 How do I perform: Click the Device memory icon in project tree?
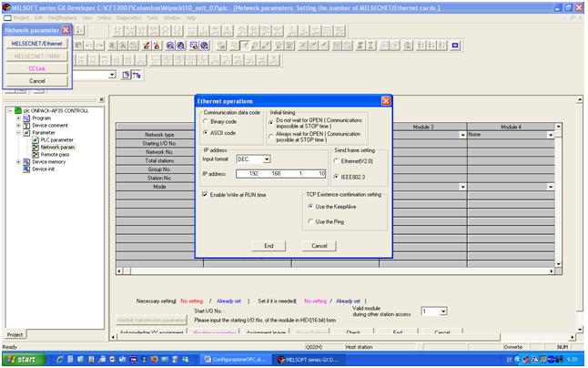(26, 161)
